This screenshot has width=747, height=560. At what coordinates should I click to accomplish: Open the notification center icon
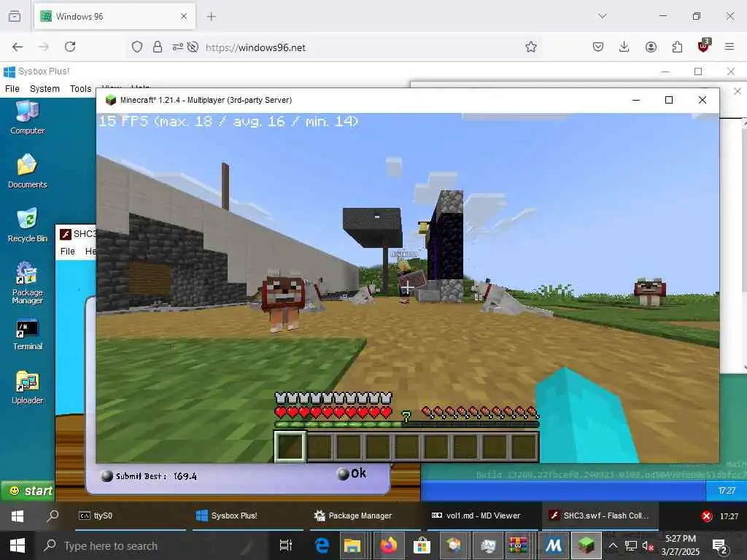[x=719, y=545]
